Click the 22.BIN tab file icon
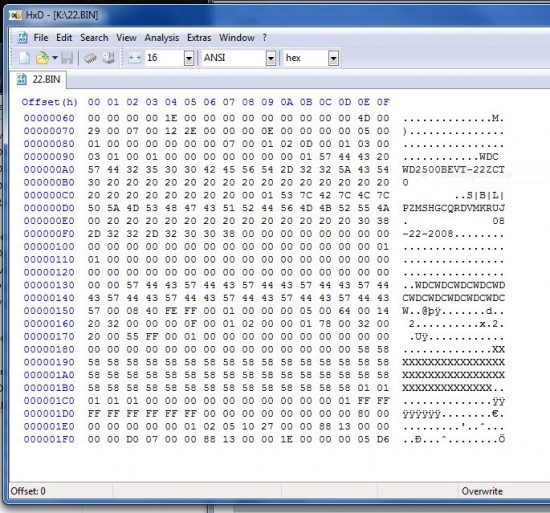The height and width of the screenshot is (513, 550). pos(22,79)
